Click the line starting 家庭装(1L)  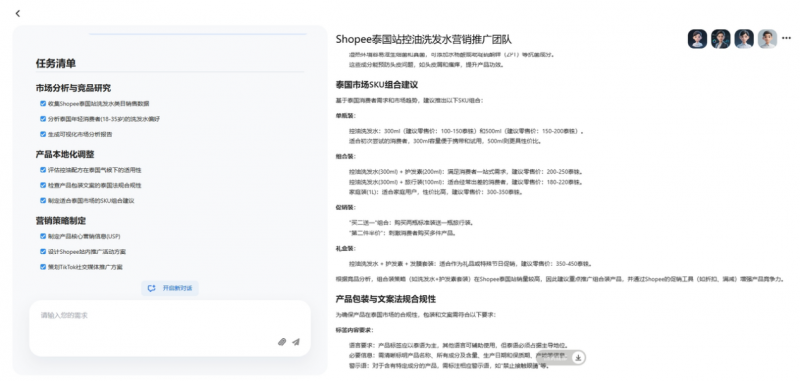coord(435,192)
